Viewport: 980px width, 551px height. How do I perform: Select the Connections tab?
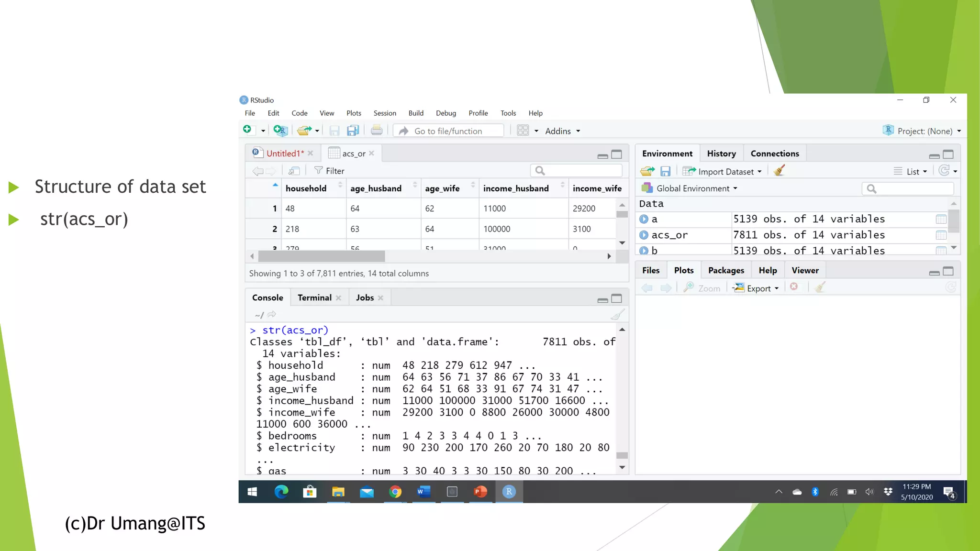pos(775,154)
